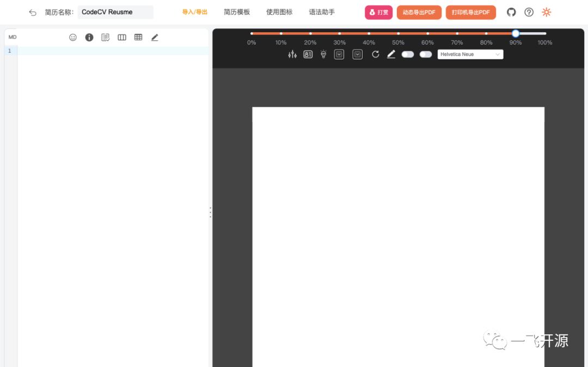Insert emoji with the smiley icon
588x367 pixels.
click(73, 37)
